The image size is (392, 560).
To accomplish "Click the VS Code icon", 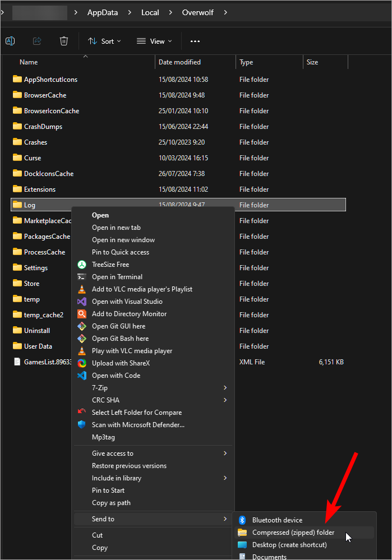I will coord(82,376).
